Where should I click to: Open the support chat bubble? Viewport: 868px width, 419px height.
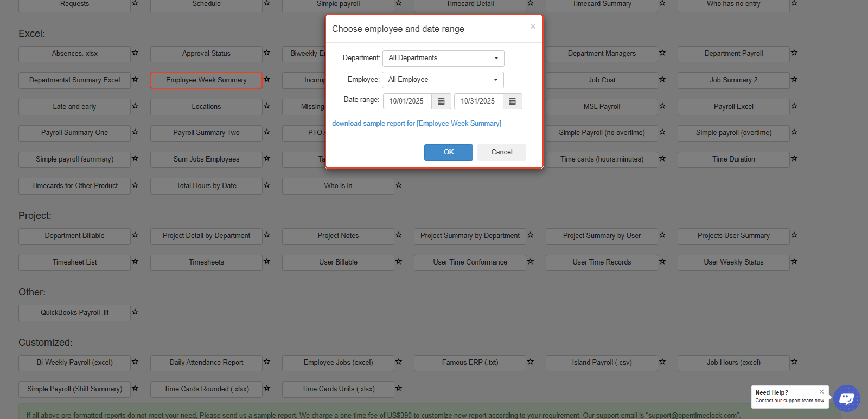click(846, 398)
